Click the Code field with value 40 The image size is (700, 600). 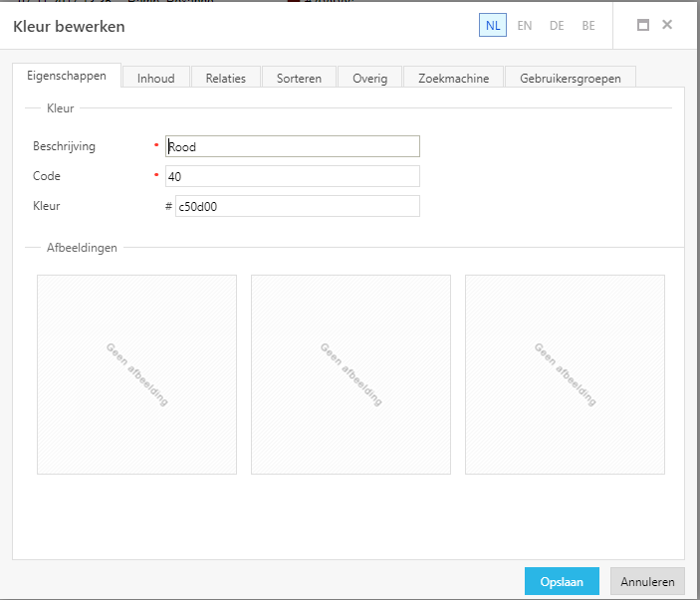tap(293, 176)
